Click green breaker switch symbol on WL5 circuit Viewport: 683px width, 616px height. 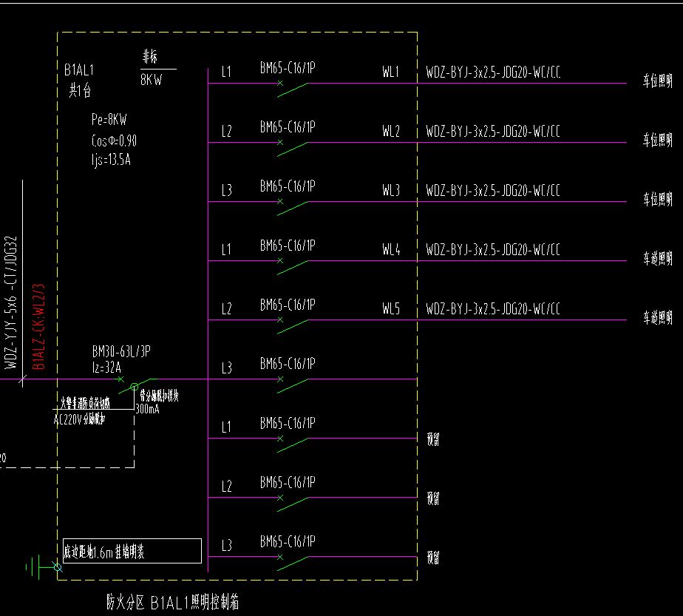tap(292, 326)
